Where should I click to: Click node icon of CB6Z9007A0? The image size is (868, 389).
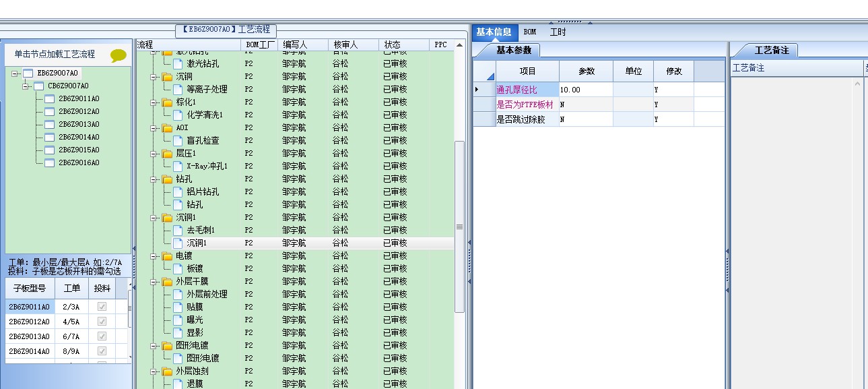(x=38, y=86)
